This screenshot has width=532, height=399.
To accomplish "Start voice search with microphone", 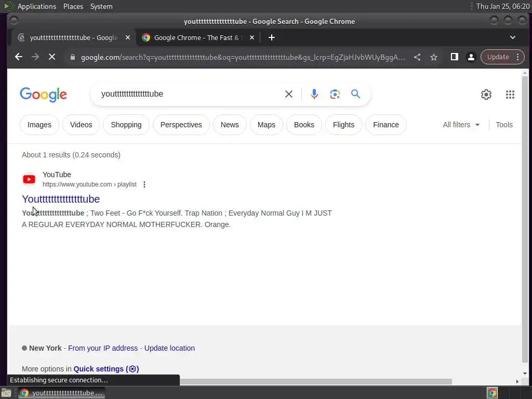I will point(314,94).
